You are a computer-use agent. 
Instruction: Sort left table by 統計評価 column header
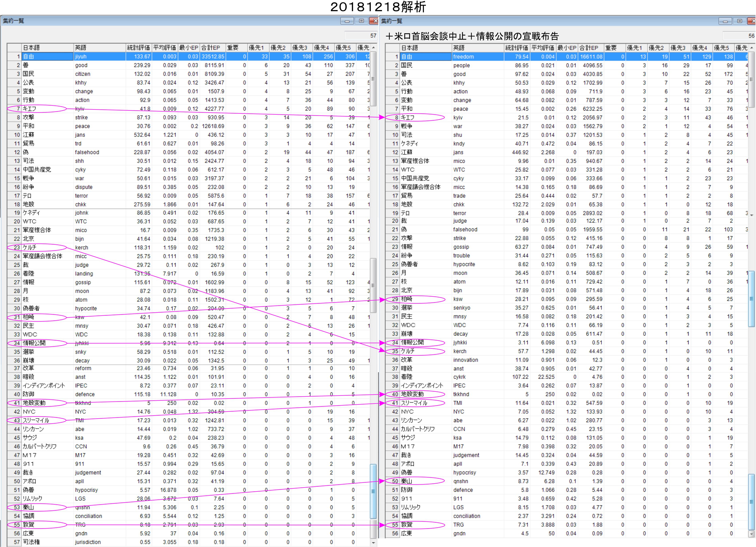coord(138,48)
